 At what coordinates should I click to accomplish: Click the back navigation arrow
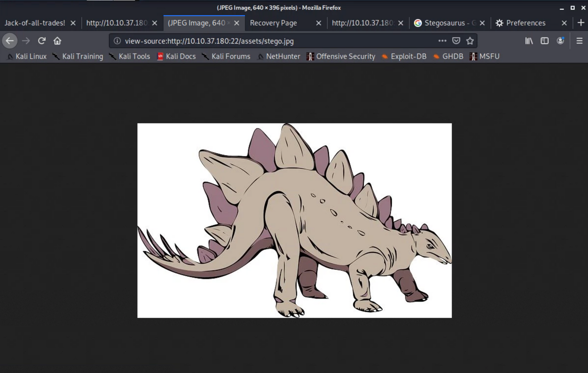pos(10,41)
